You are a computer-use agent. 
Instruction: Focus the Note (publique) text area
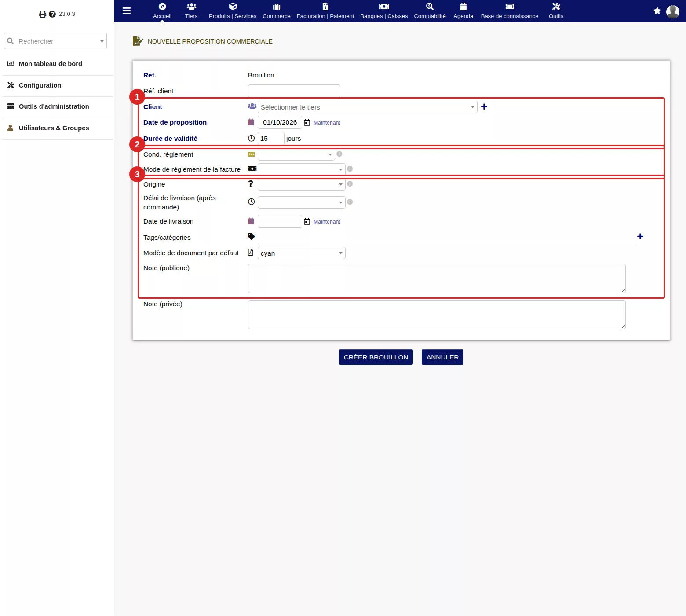click(x=437, y=279)
